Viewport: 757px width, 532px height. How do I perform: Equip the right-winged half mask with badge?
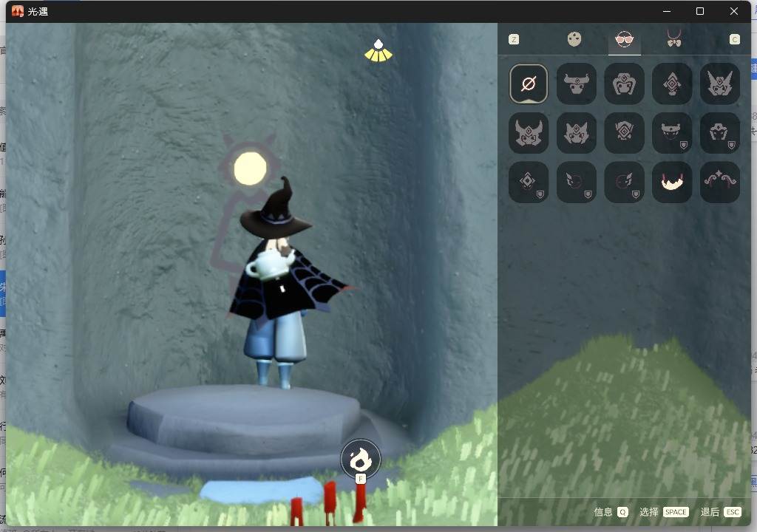pos(624,182)
